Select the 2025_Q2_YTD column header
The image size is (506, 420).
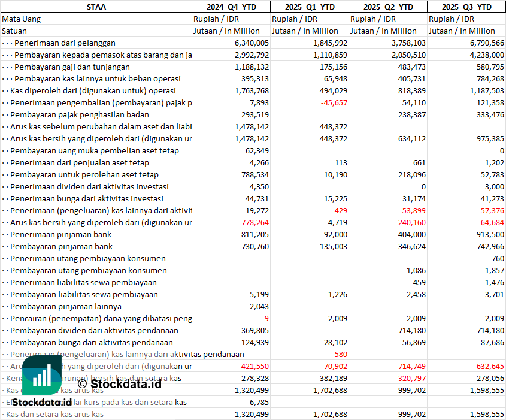(x=388, y=7)
